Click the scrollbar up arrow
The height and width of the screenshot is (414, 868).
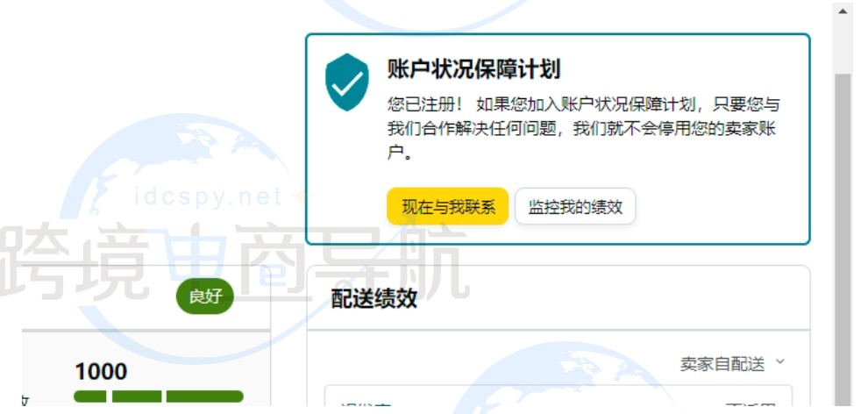point(843,11)
